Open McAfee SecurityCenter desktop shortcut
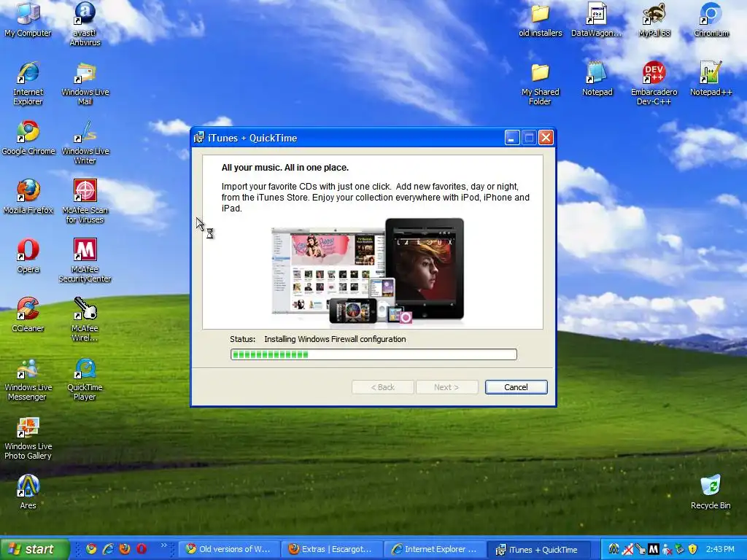 tap(85, 260)
